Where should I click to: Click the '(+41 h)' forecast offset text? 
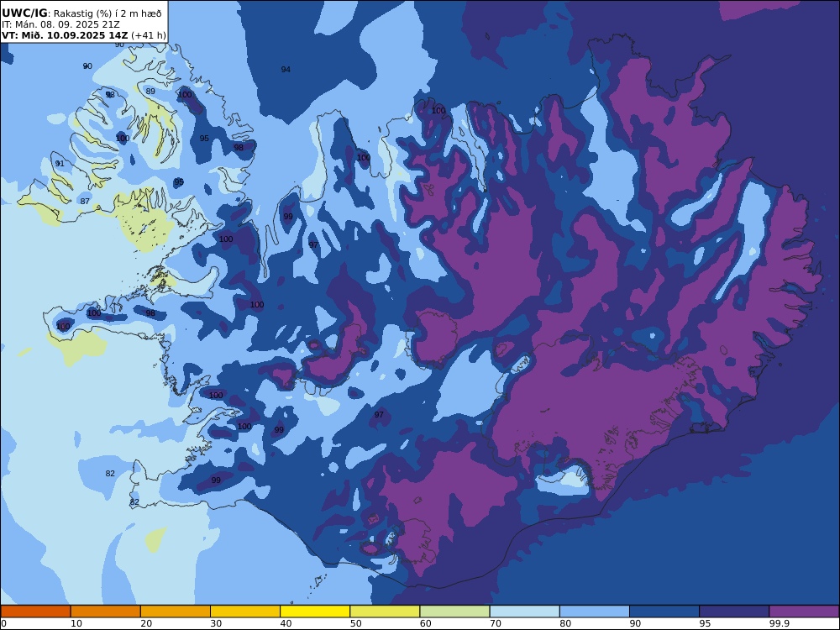pyautogui.click(x=149, y=36)
